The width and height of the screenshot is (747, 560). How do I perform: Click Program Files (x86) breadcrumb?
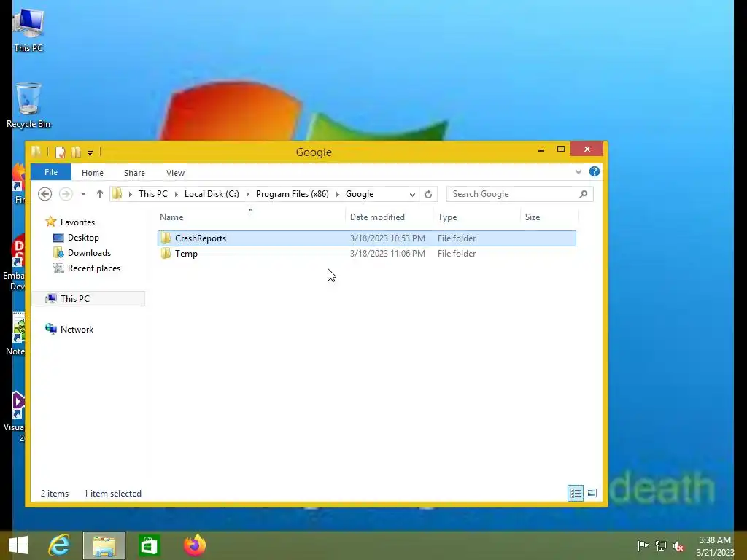tap(292, 194)
